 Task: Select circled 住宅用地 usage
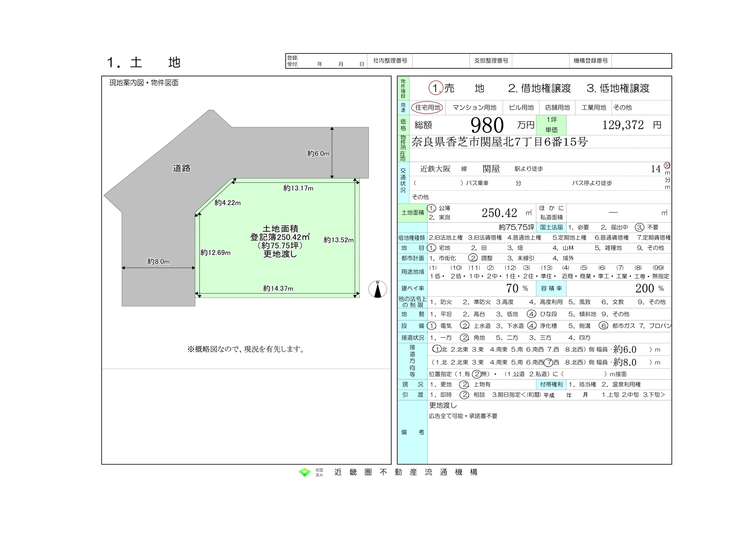[427, 107]
